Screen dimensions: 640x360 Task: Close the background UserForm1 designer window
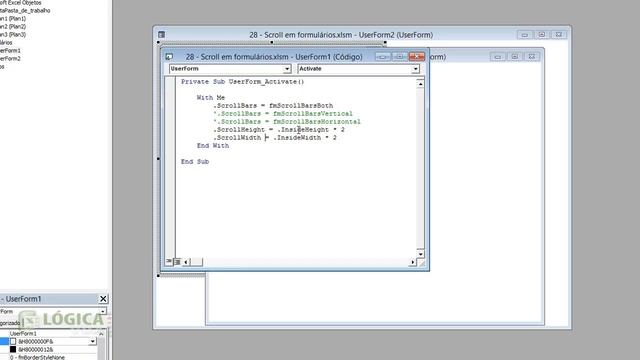point(531,57)
